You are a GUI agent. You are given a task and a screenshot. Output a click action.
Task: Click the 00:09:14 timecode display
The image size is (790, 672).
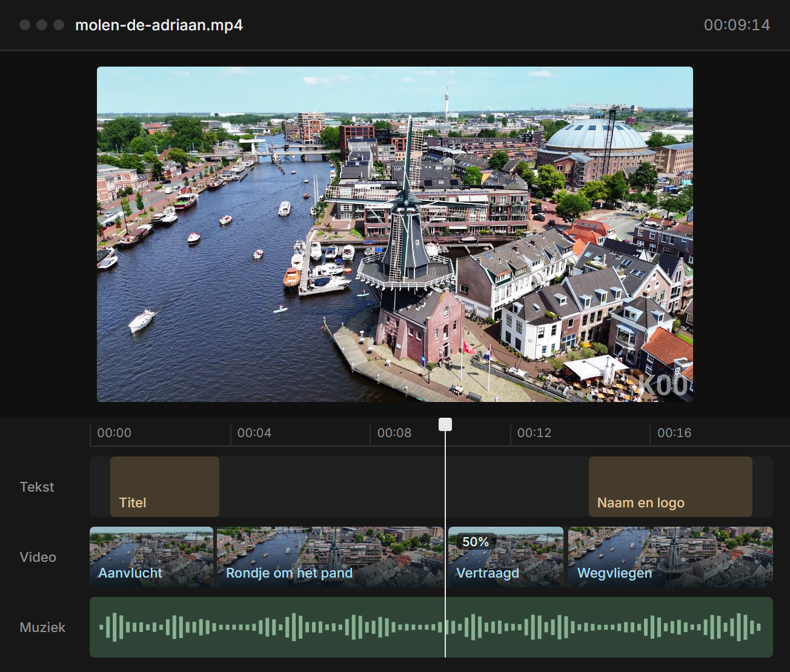[x=737, y=25]
